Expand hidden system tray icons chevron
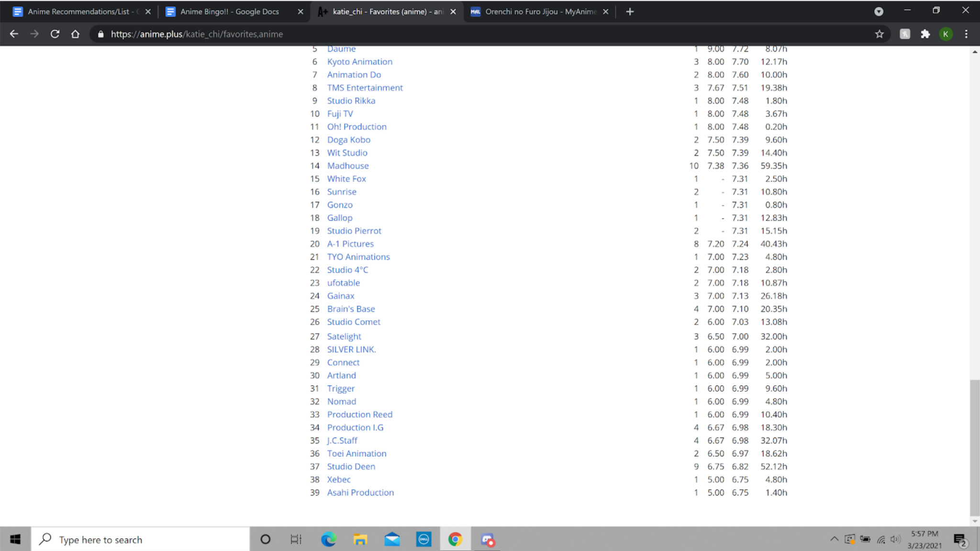Image resolution: width=980 pixels, height=551 pixels. [x=834, y=539]
